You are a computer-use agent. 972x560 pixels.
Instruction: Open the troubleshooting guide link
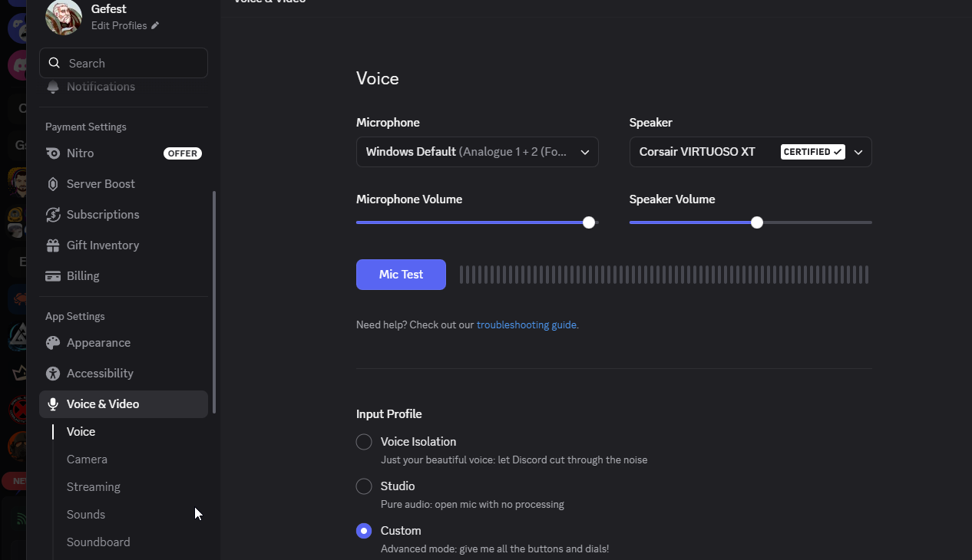(x=526, y=325)
